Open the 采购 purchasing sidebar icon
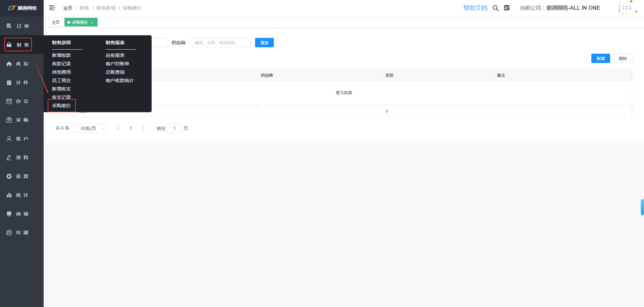The width and height of the screenshot is (644, 307). coord(9,120)
